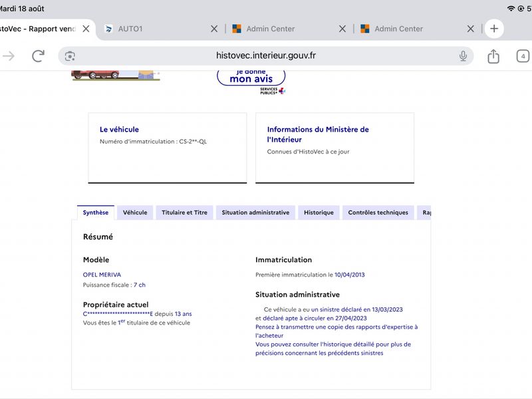Open the Situation administrative tab
This screenshot has height=399, width=532.
(255, 213)
